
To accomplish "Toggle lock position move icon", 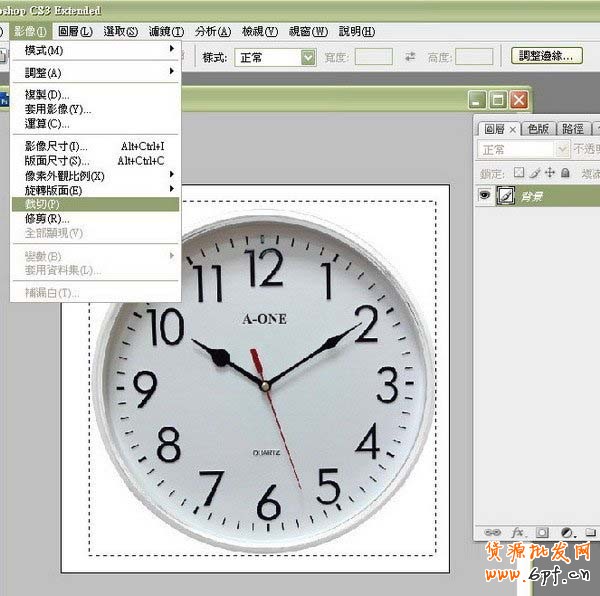I will pos(550,173).
